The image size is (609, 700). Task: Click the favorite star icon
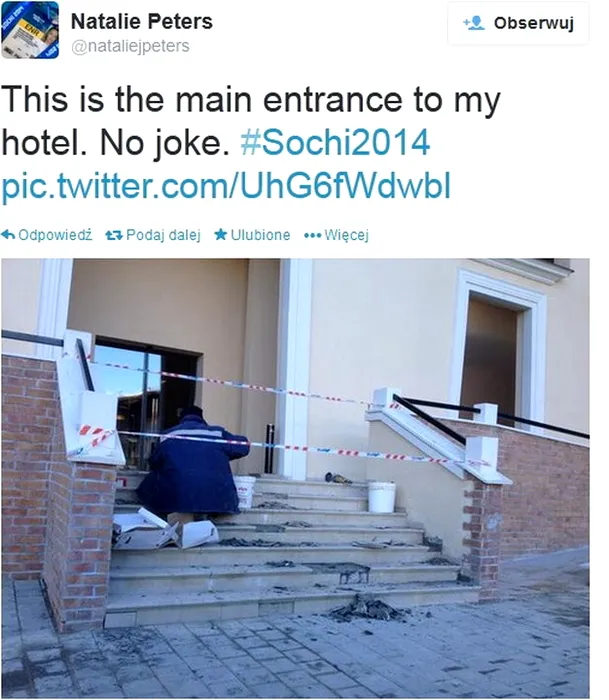pos(221,234)
